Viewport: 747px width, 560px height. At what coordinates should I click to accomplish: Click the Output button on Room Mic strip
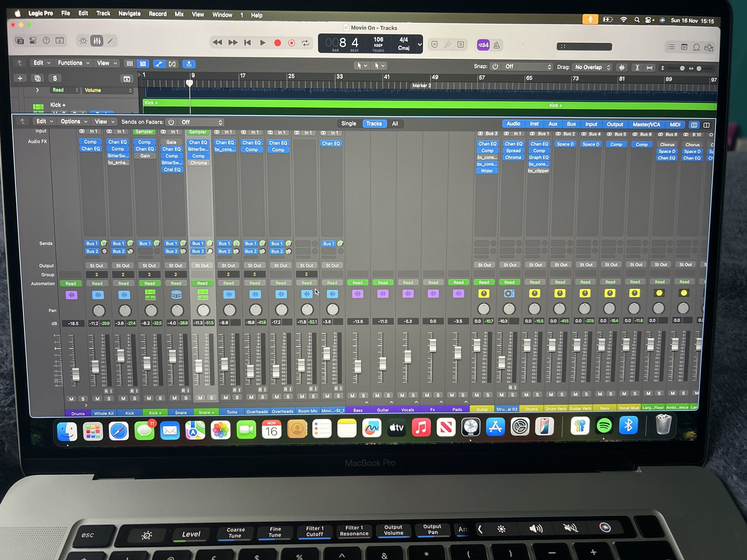[x=306, y=265]
